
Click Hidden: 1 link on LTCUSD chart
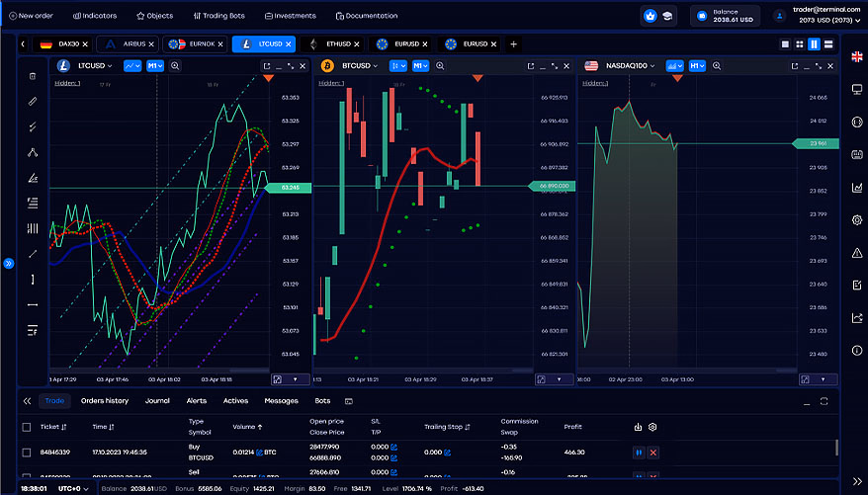(67, 83)
